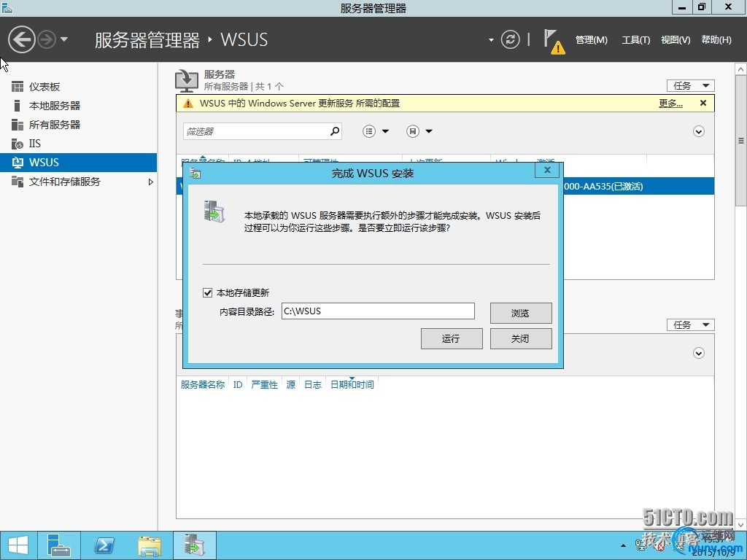Click the Server Manager title bar icon
Viewport: 747px width, 560px height.
click(x=7, y=7)
